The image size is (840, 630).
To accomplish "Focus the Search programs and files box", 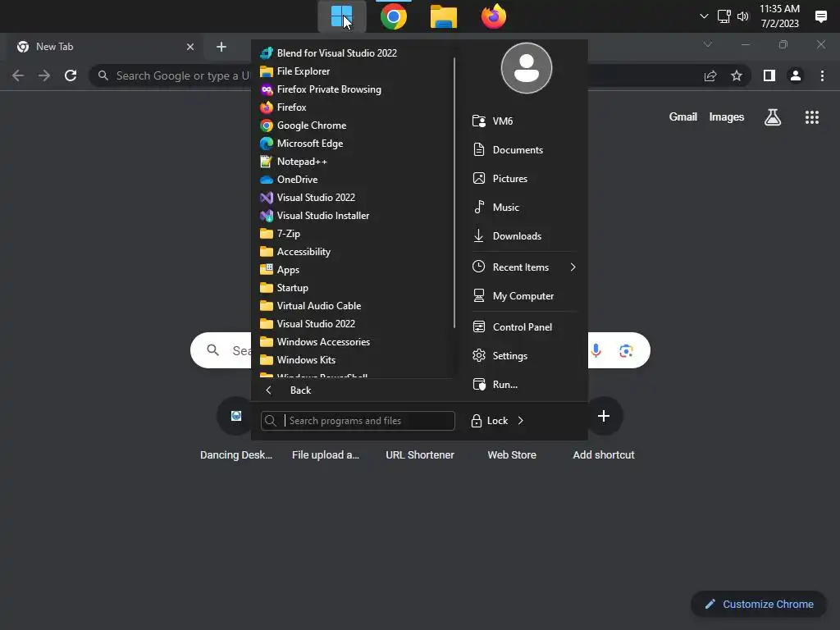I will click(x=358, y=421).
